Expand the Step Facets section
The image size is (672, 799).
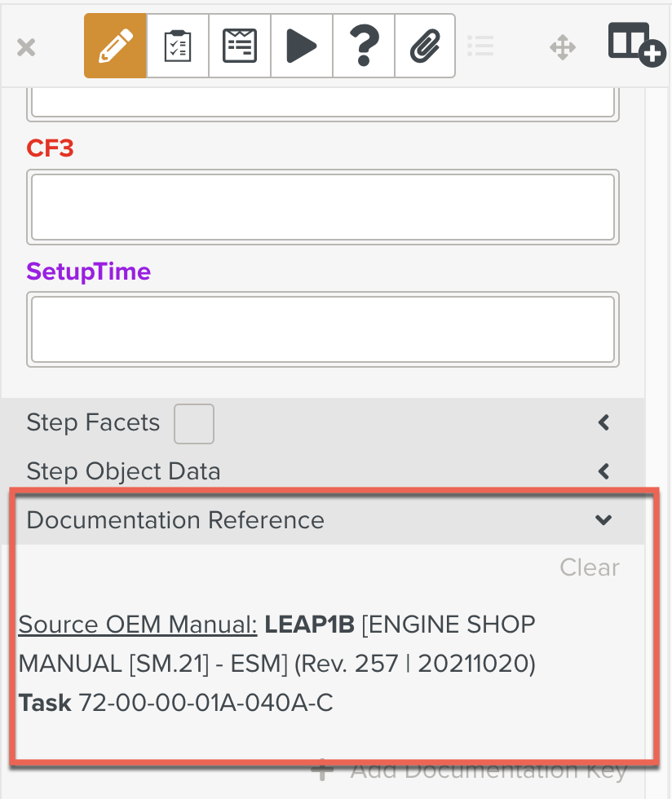[603, 422]
